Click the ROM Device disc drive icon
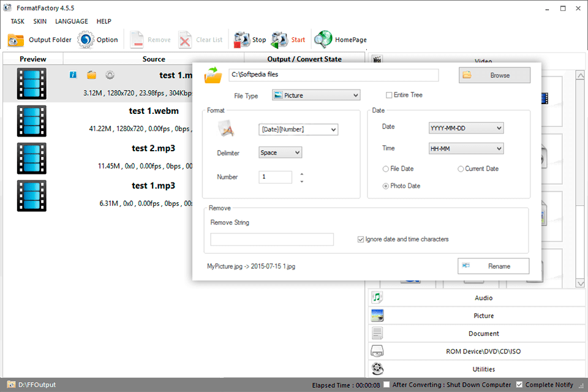 point(377,351)
